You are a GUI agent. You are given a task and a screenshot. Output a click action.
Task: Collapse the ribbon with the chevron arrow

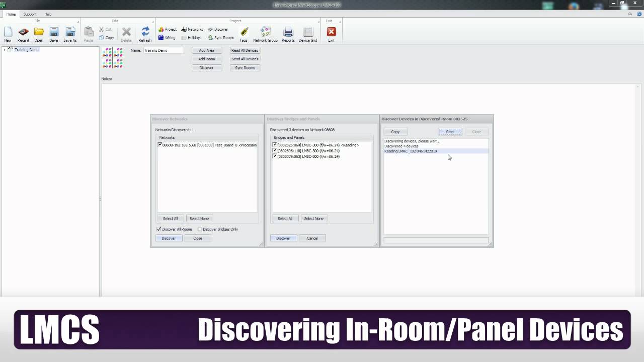tap(630, 14)
